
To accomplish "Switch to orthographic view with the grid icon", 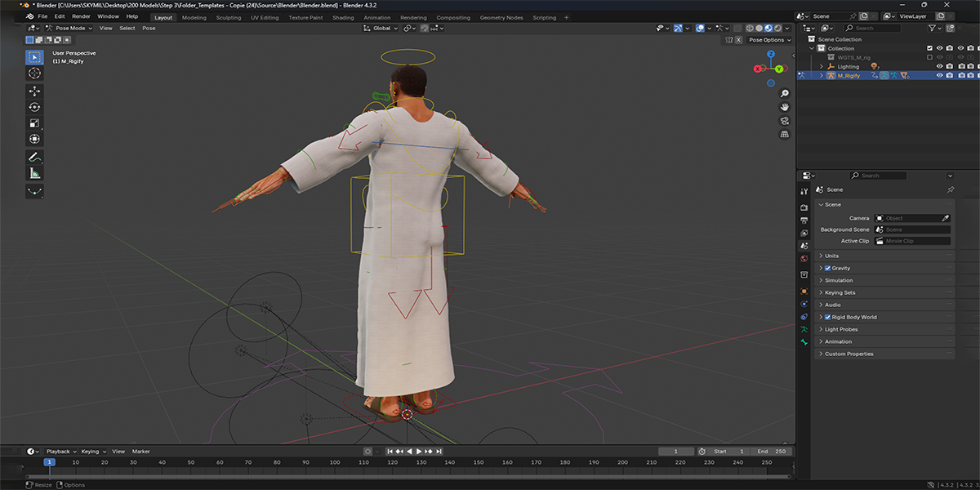I will pos(784,133).
